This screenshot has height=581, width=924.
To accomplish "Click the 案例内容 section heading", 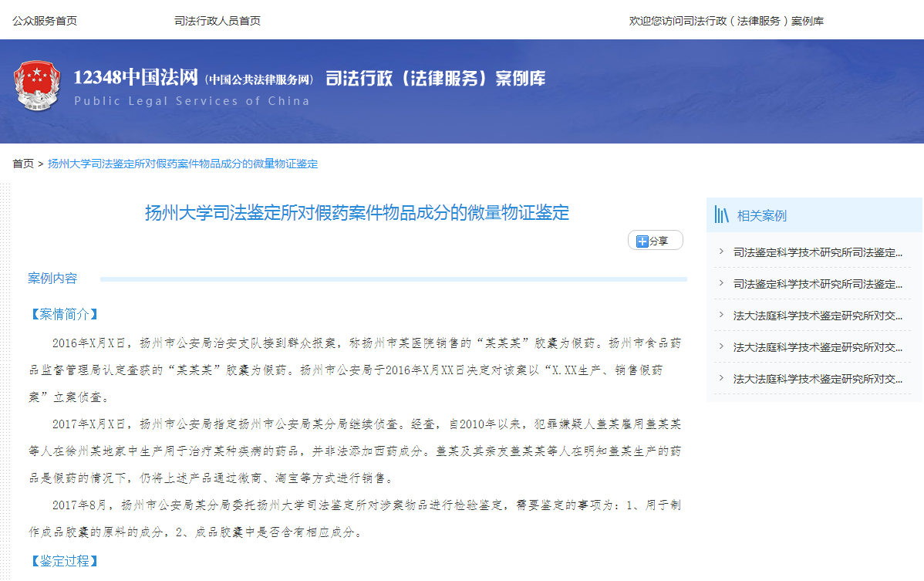I will [x=52, y=279].
